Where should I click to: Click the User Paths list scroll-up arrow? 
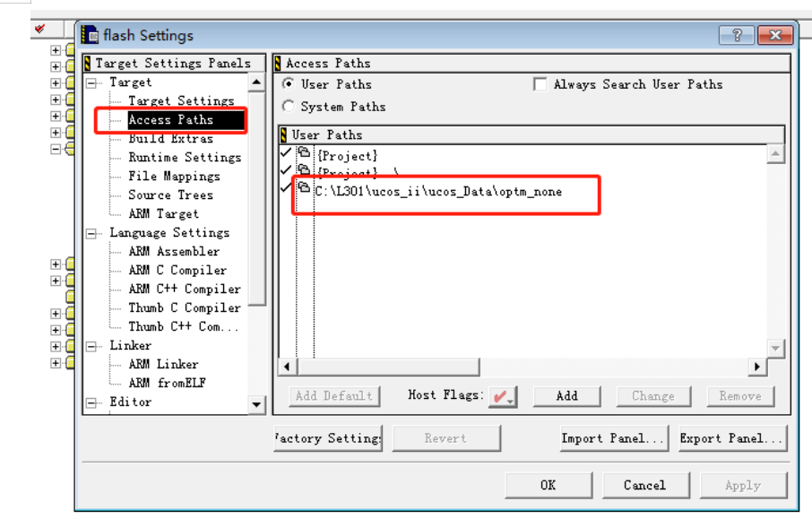pyautogui.click(x=775, y=154)
